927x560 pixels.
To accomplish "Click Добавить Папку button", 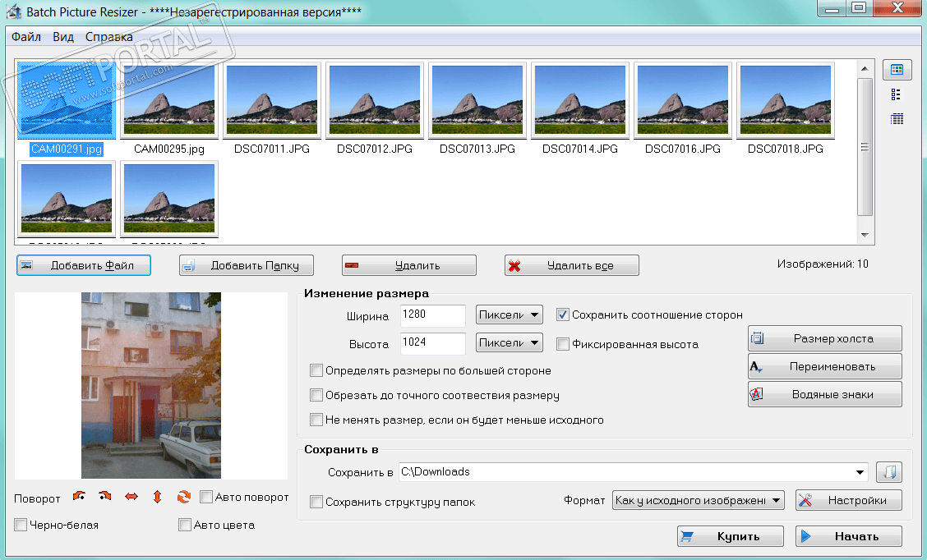I will pos(247,265).
